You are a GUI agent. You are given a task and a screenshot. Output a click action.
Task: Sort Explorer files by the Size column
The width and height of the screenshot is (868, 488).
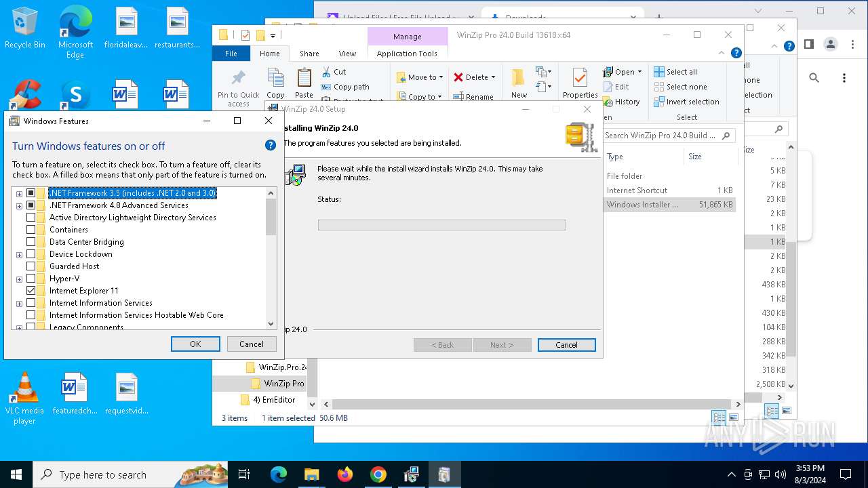[x=709, y=157]
